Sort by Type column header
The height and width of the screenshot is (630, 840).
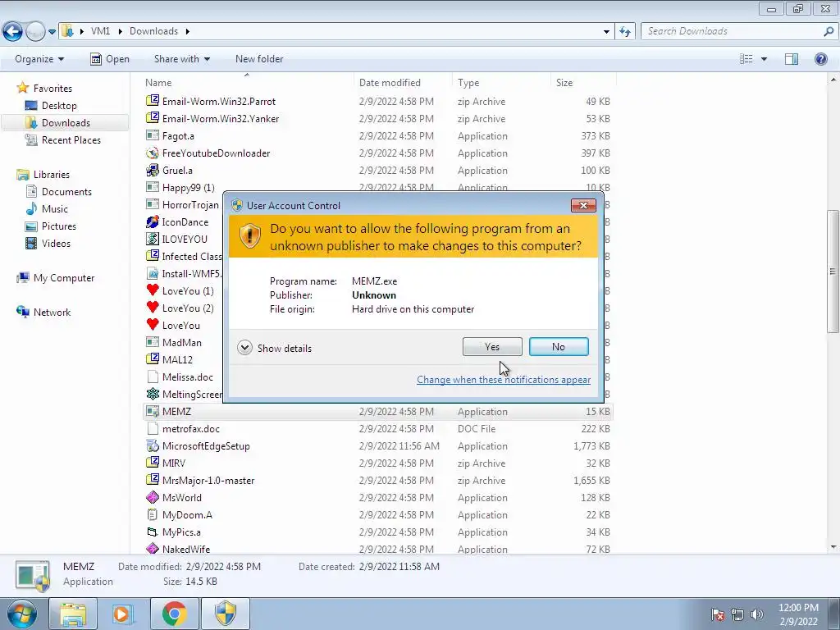501,83
